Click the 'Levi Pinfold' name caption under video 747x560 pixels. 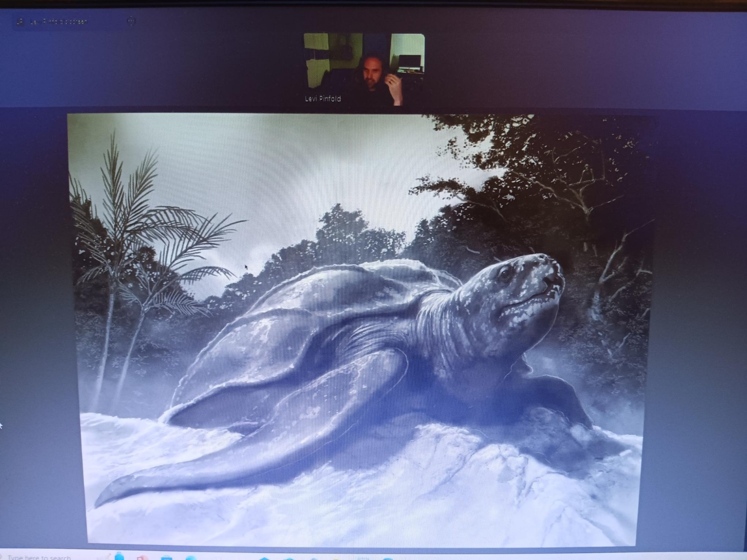323,99
